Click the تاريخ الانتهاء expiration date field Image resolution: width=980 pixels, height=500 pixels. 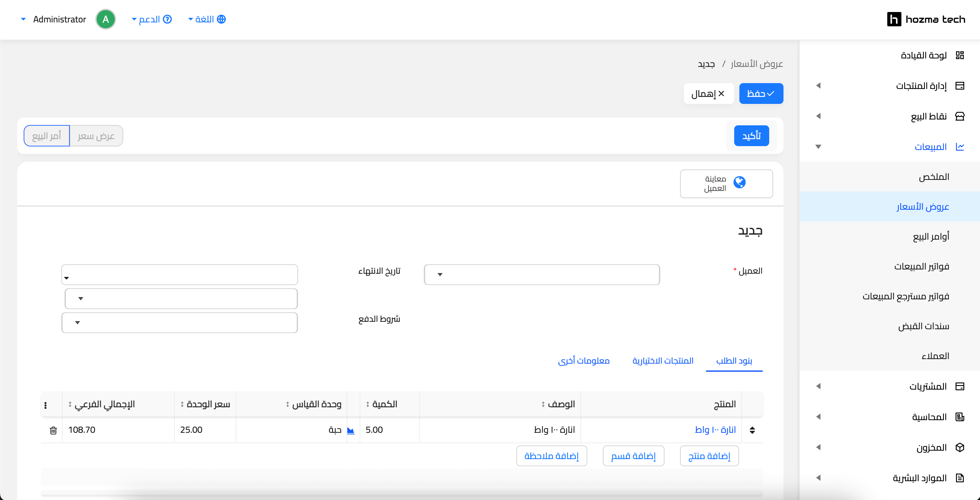(x=180, y=274)
